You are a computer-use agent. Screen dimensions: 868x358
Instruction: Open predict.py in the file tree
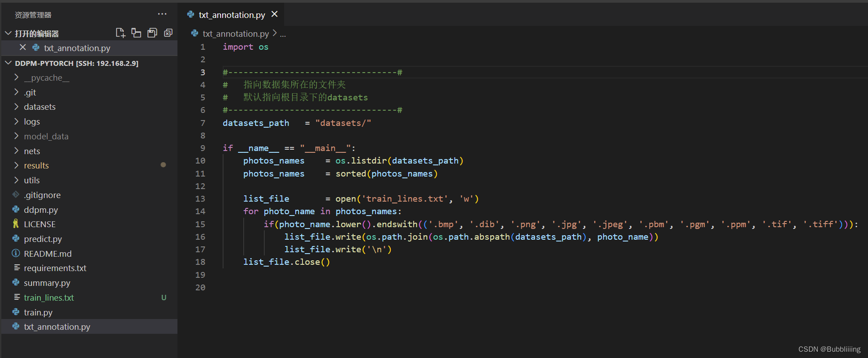tap(90, 239)
